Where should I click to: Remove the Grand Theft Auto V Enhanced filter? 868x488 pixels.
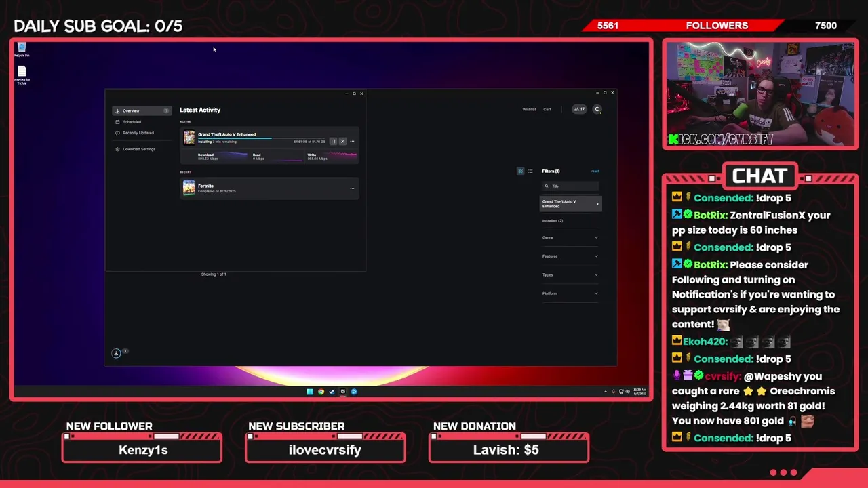pos(597,204)
